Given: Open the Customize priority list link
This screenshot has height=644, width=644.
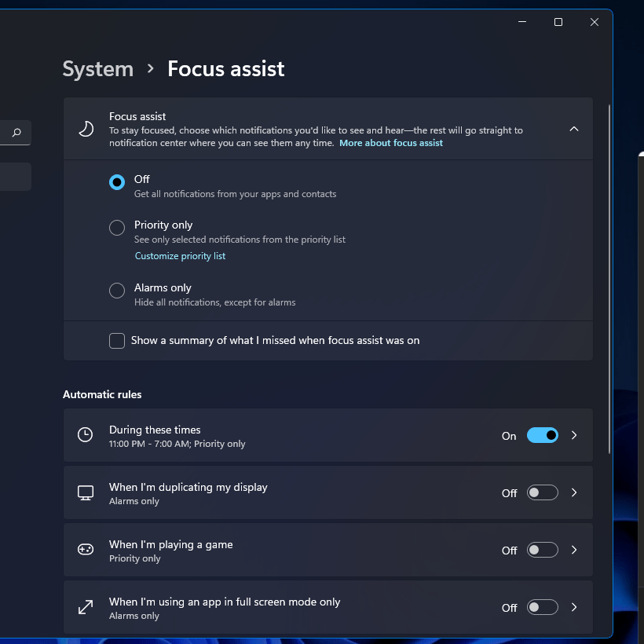Looking at the screenshot, I should (x=180, y=256).
